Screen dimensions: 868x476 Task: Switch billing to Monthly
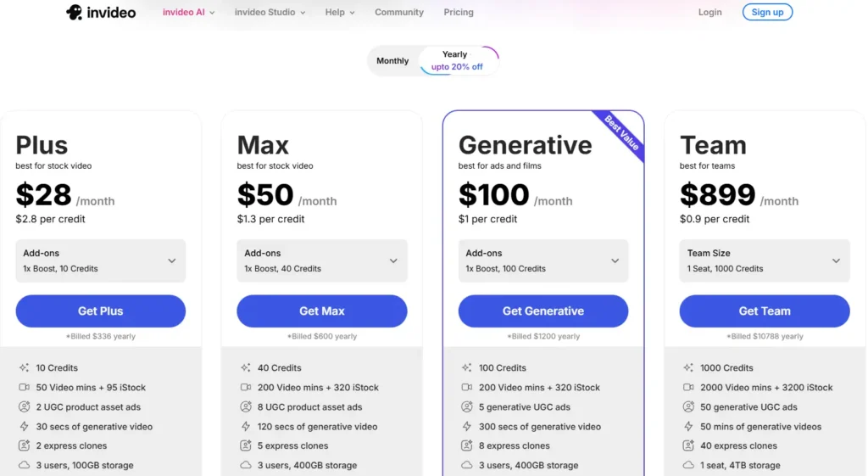[x=392, y=61]
